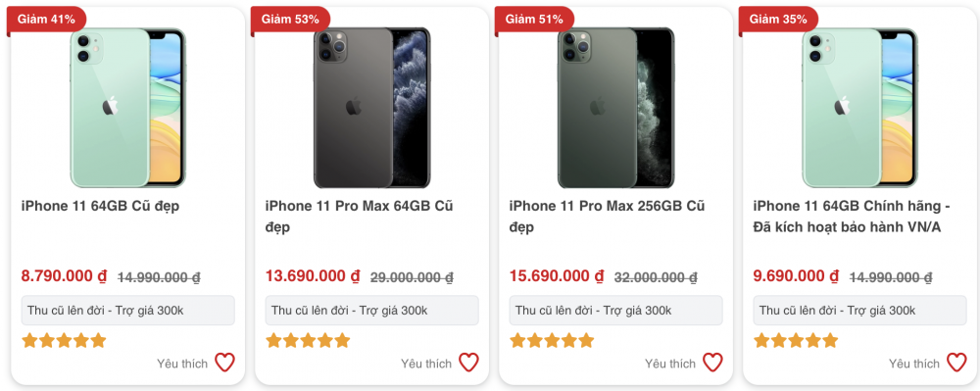Click star rating of iPhone 11 Pro Max 64GB
This screenshot has width=980, height=391.
308,340
